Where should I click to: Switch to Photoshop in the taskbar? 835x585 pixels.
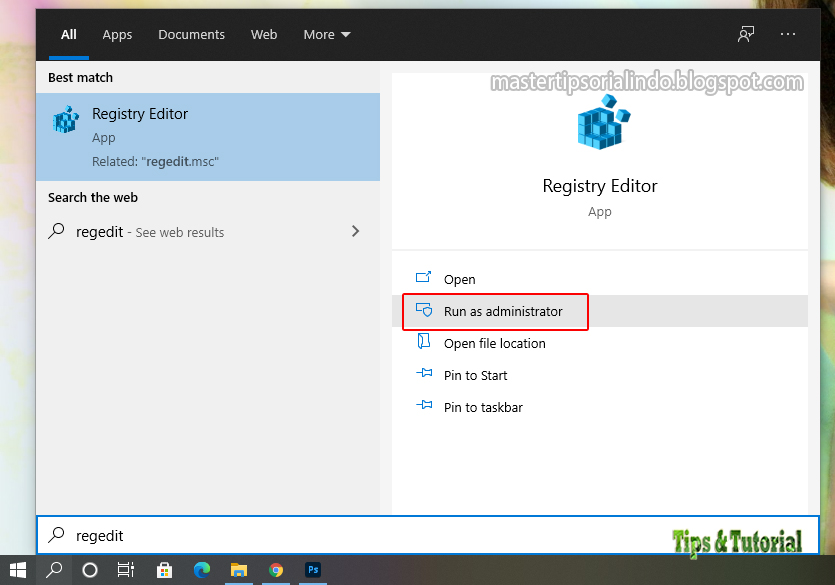pos(313,570)
